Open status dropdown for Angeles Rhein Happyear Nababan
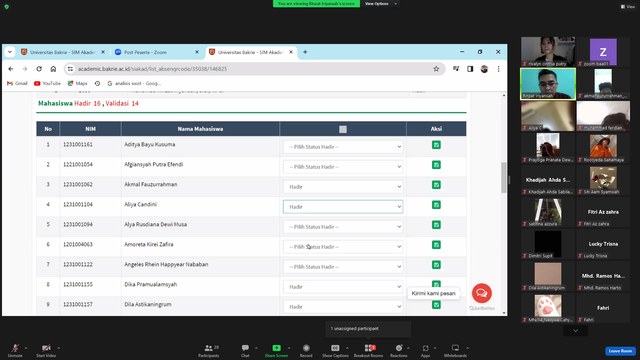Image resolution: width=640 pixels, height=360 pixels. coord(343,267)
